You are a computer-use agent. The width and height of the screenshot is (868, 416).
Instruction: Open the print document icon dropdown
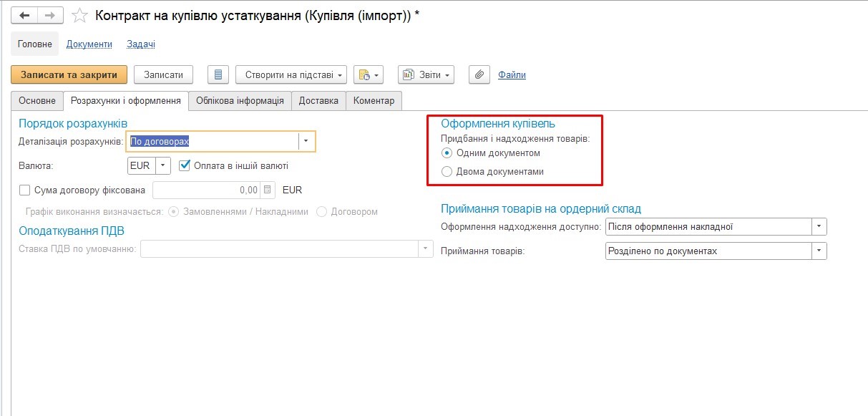pos(369,74)
